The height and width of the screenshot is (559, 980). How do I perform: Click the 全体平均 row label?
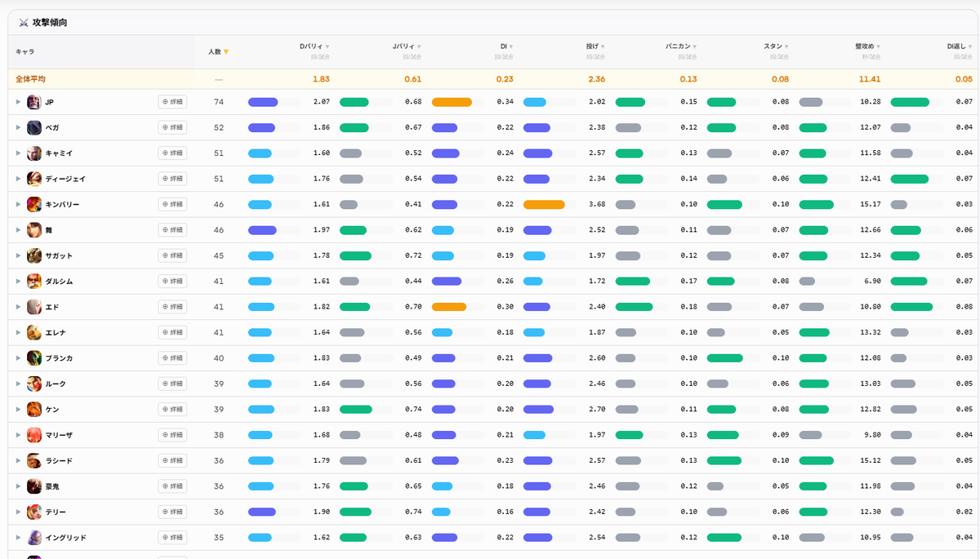tap(31, 79)
